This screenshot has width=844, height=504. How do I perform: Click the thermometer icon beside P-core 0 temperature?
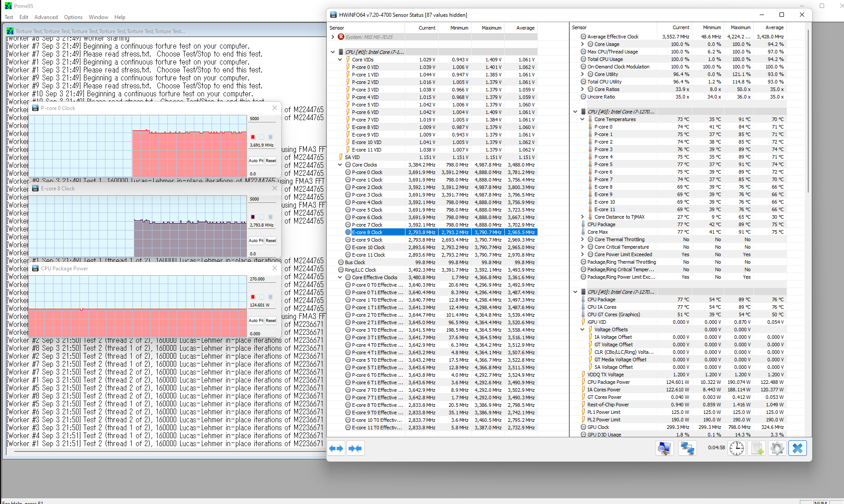590,127
